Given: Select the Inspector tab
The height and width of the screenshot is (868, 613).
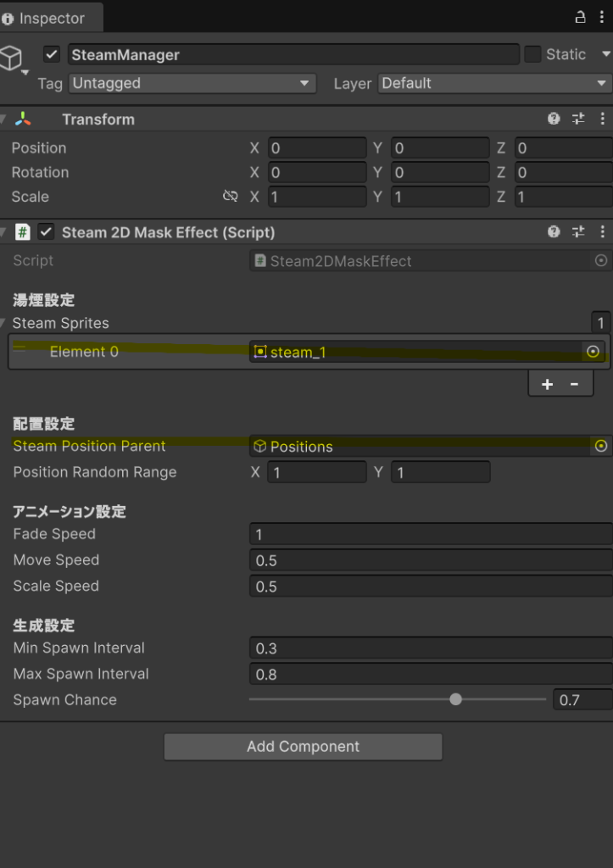Looking at the screenshot, I should [x=51, y=18].
